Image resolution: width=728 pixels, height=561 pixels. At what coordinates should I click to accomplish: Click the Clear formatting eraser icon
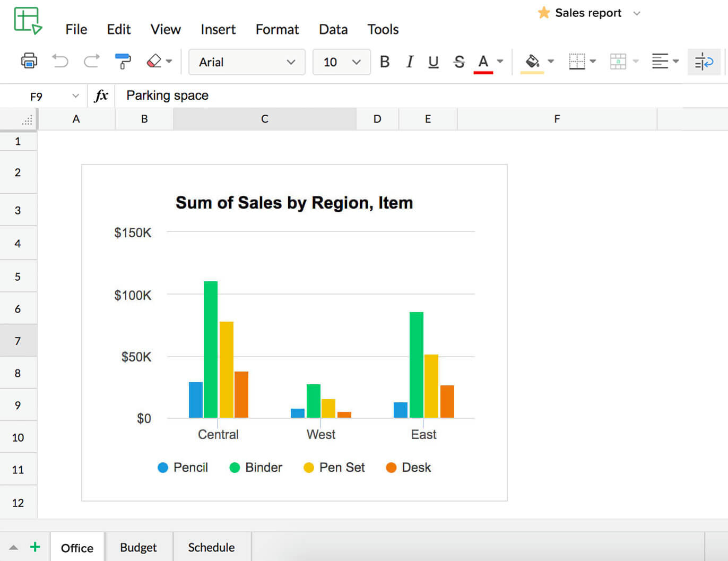click(154, 62)
